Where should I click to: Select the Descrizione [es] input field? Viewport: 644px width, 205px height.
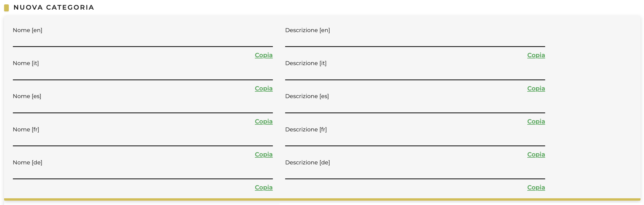pyautogui.click(x=415, y=107)
